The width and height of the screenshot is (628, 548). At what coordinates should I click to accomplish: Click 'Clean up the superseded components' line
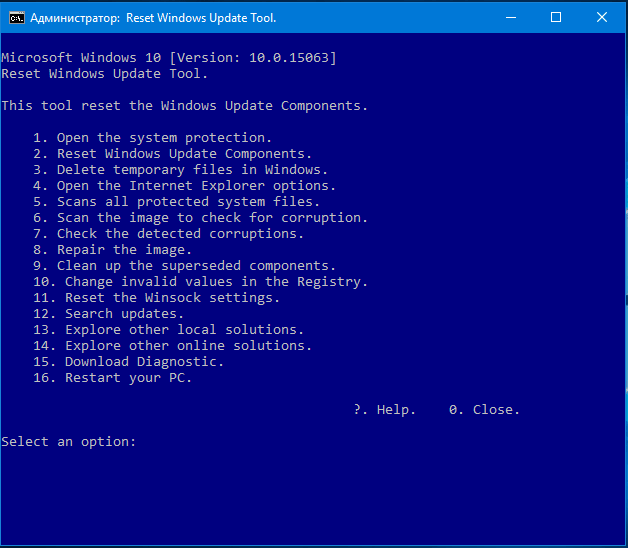184,266
